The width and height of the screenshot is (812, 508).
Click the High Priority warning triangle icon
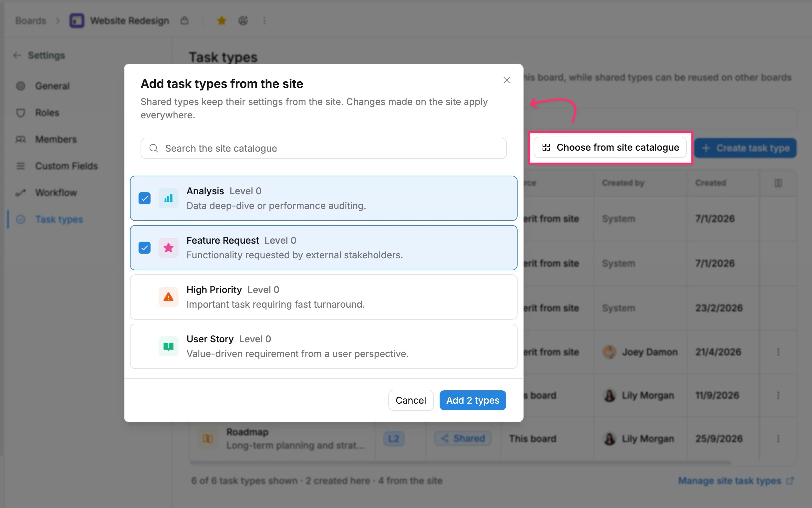tap(168, 297)
